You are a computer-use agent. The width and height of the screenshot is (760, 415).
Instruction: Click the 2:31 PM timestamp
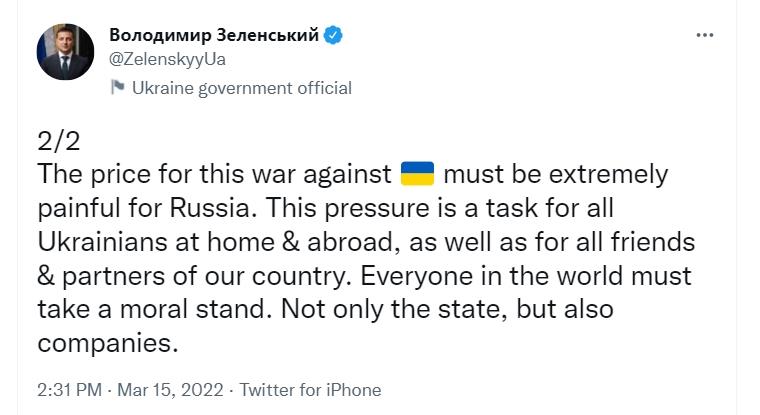[x=69, y=390]
